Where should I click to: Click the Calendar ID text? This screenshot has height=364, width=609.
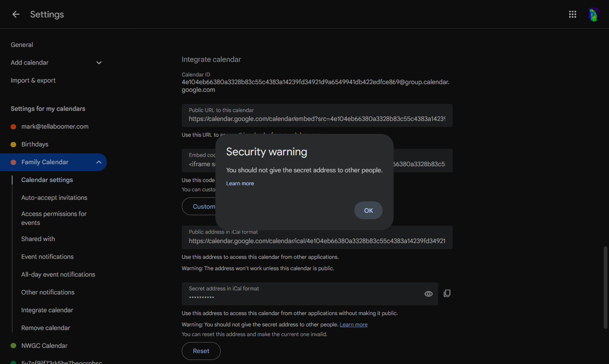(315, 86)
